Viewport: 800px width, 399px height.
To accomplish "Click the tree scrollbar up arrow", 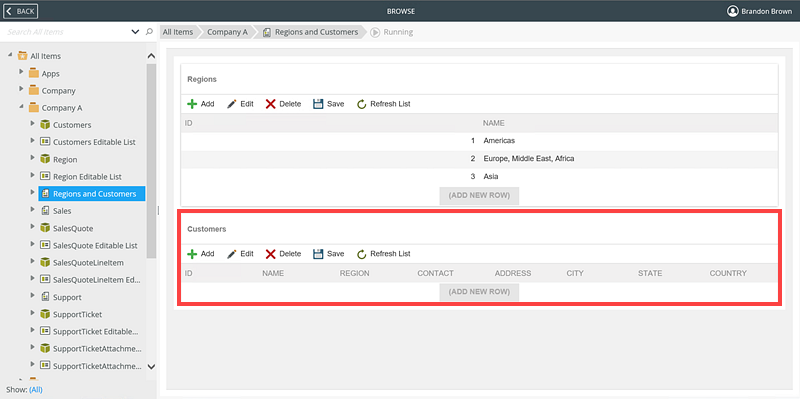I will tap(151, 56).
